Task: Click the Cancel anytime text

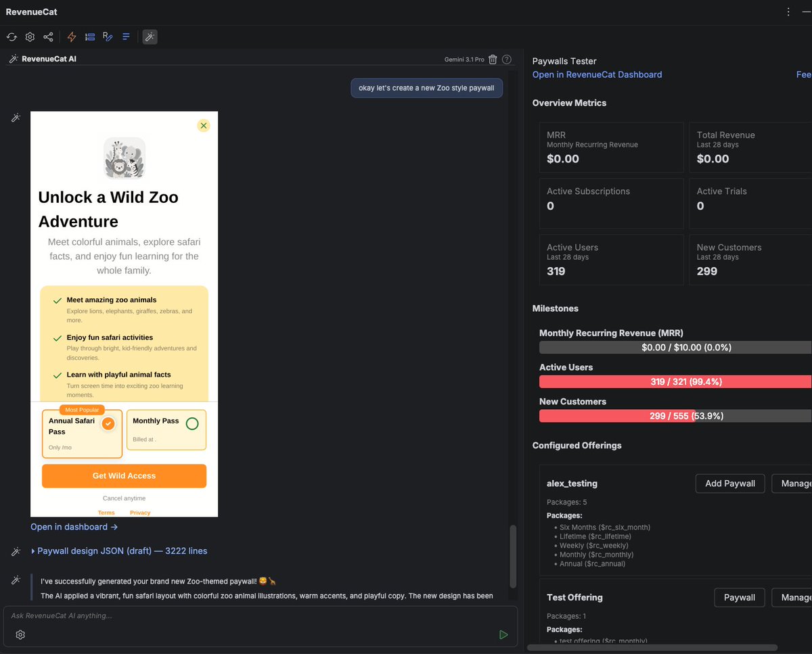Action: click(124, 498)
